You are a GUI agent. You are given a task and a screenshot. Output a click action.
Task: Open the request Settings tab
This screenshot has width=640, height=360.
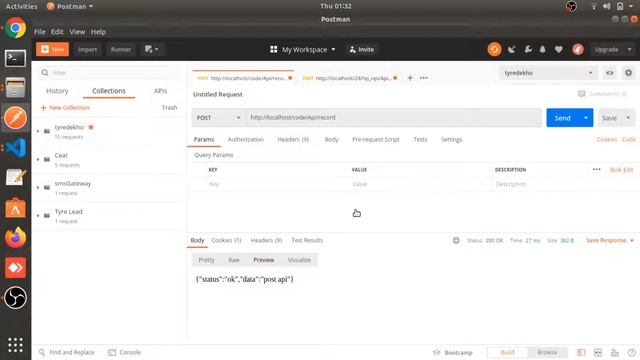pyautogui.click(x=451, y=140)
